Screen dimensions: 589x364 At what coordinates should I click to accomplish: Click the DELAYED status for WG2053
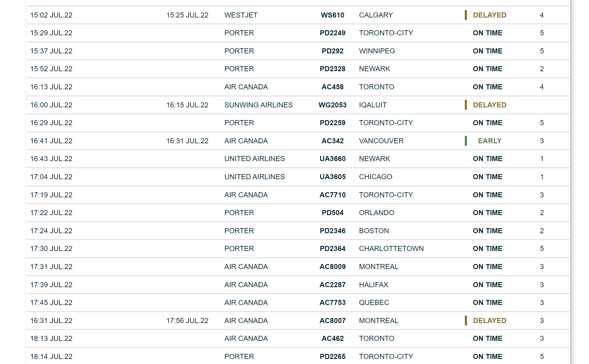click(489, 105)
